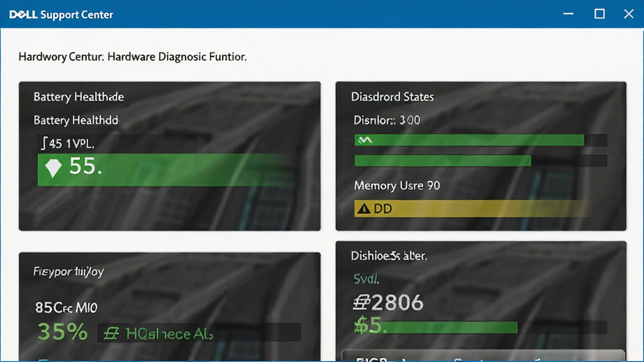Close the Dell Support Center window
This screenshot has width=644, height=362.
(629, 14)
